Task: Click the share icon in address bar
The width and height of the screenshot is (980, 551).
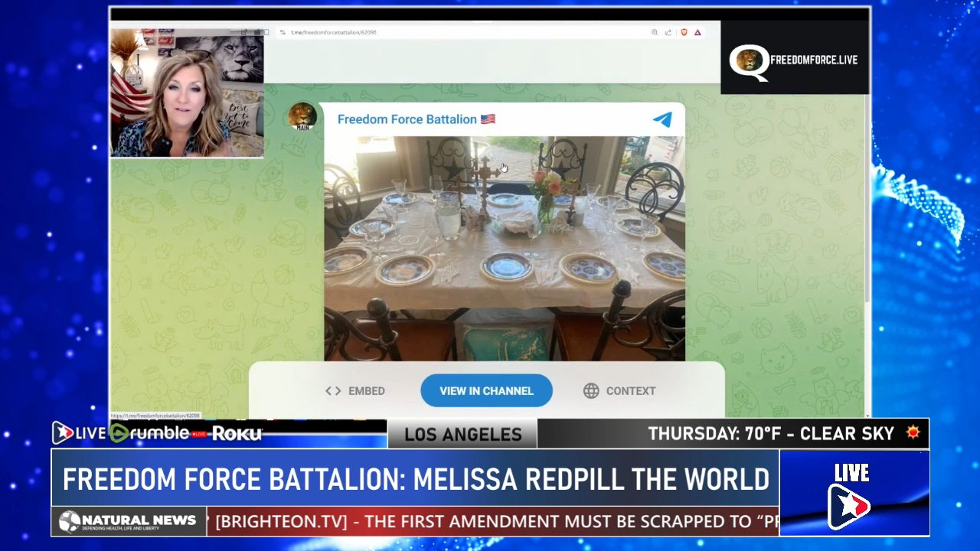Action: tap(668, 32)
